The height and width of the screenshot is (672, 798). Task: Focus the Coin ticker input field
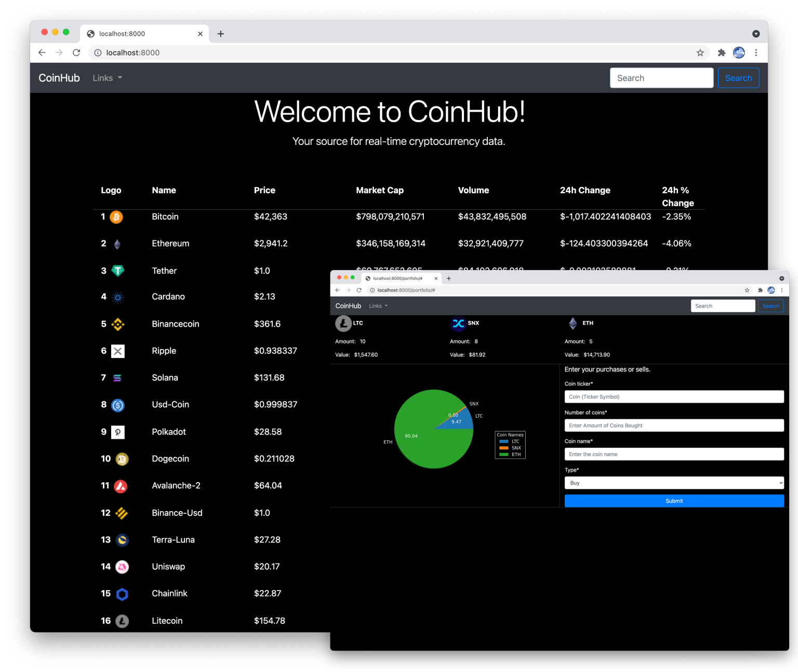(674, 397)
